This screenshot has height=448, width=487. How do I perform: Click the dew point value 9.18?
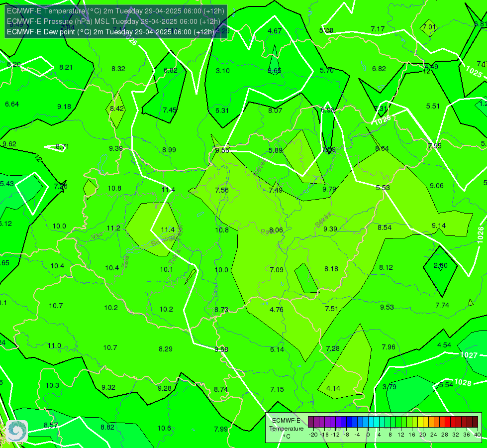coord(64,107)
